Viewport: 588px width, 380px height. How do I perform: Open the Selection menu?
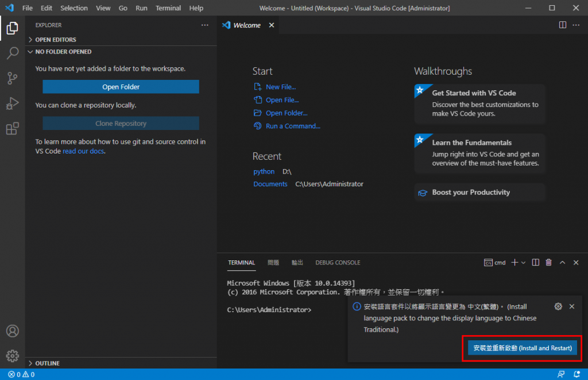[x=74, y=8]
